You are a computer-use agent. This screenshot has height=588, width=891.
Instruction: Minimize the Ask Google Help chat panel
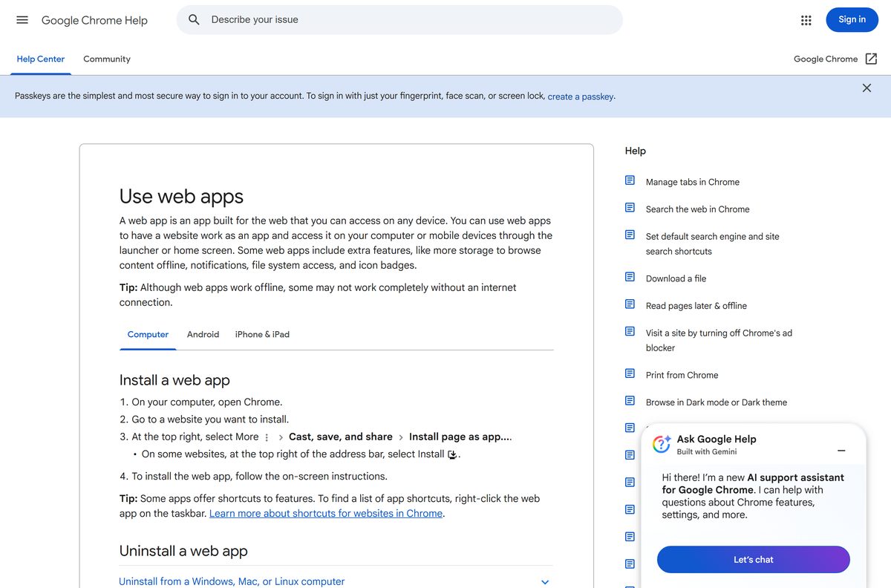point(841,451)
